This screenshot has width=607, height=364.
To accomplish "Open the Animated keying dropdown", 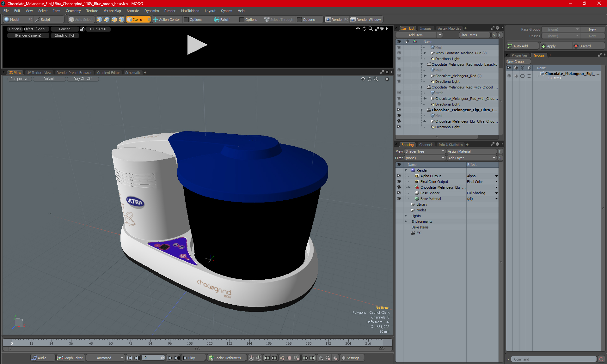I will tap(105, 358).
